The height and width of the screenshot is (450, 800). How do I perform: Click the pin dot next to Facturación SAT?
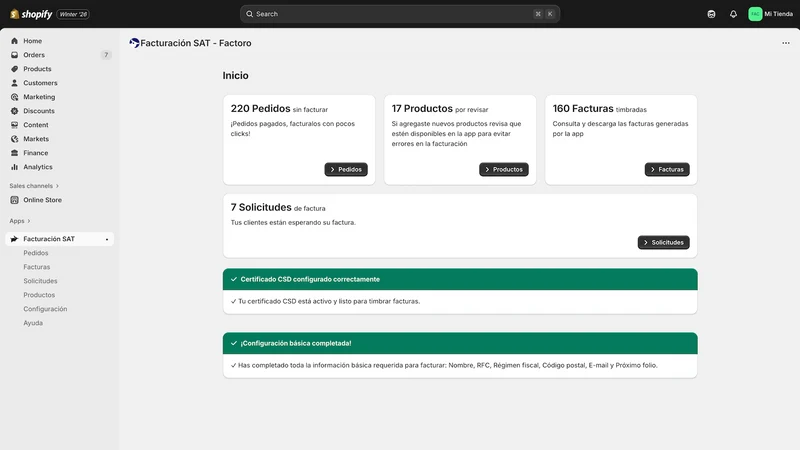[x=107, y=239]
